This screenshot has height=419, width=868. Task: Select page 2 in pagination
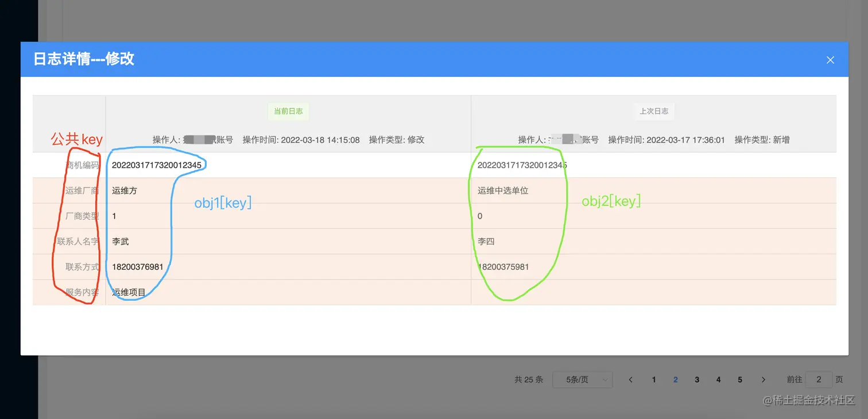coord(676,379)
